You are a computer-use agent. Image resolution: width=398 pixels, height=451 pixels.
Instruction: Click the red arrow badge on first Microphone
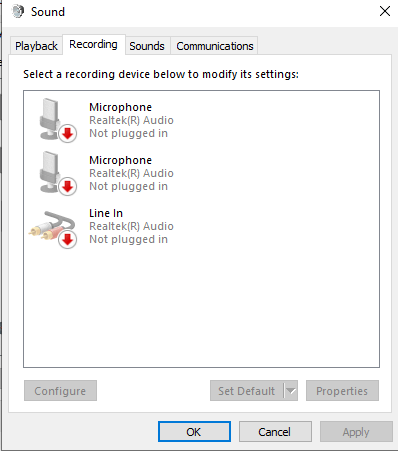(x=68, y=134)
